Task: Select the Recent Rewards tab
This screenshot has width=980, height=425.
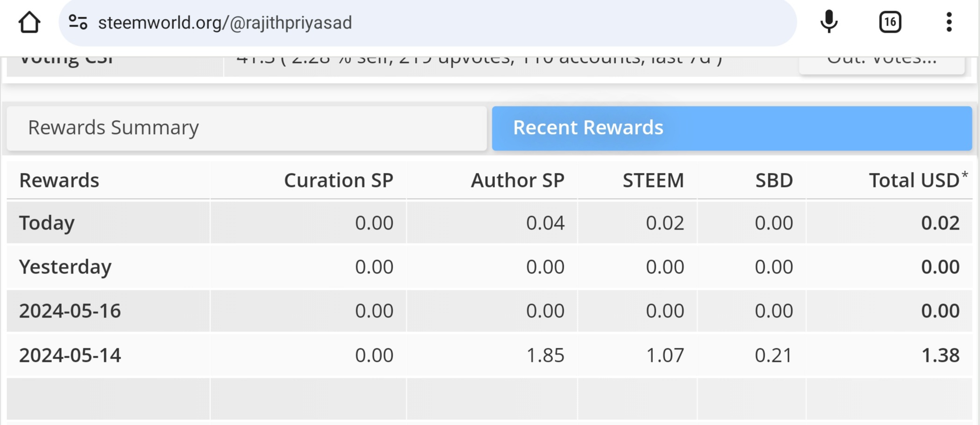Action: (x=731, y=128)
